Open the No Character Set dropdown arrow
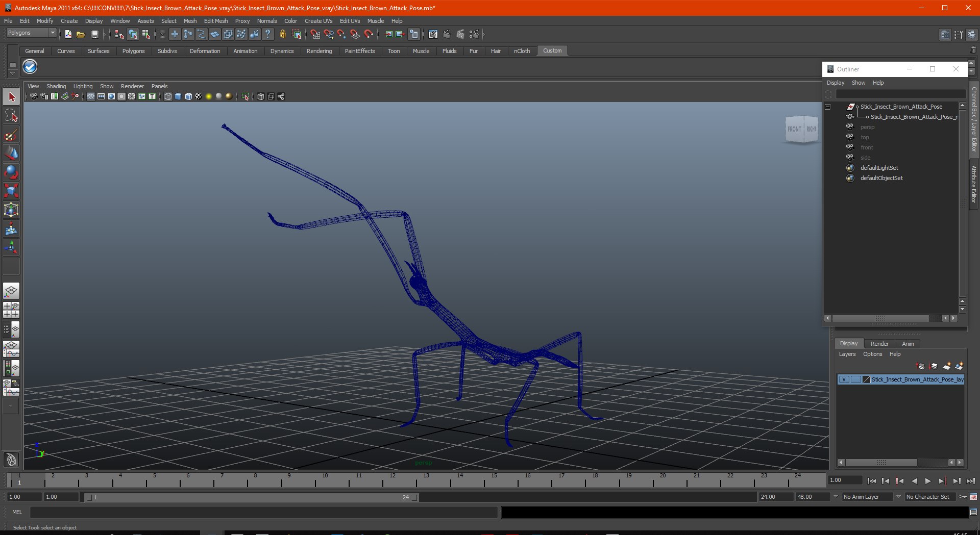This screenshot has height=535, width=980. [x=899, y=497]
